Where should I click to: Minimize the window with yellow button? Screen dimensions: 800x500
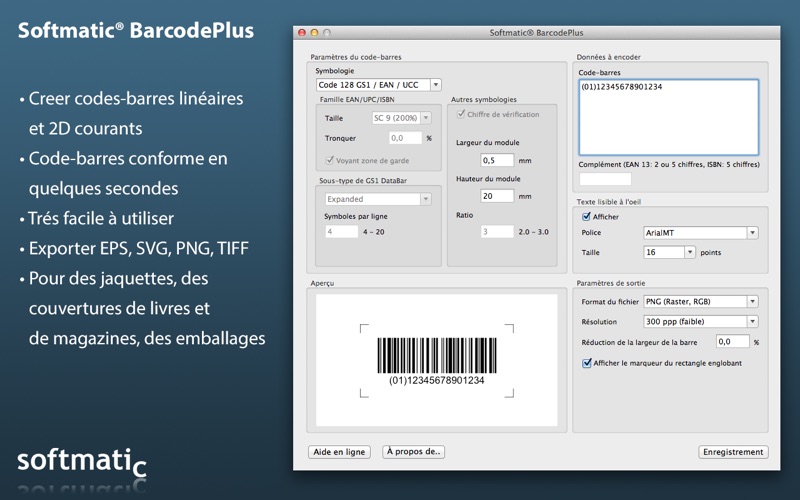pos(314,33)
